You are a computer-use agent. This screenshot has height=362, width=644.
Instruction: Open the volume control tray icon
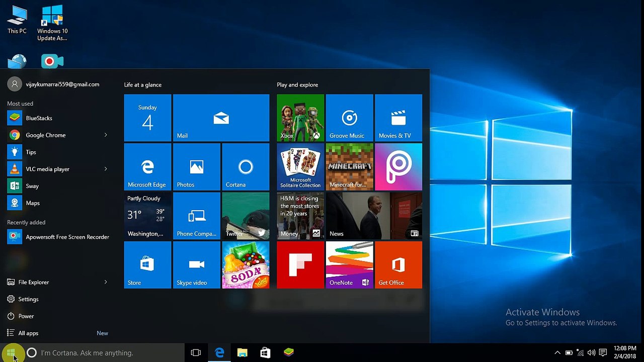pyautogui.click(x=591, y=353)
